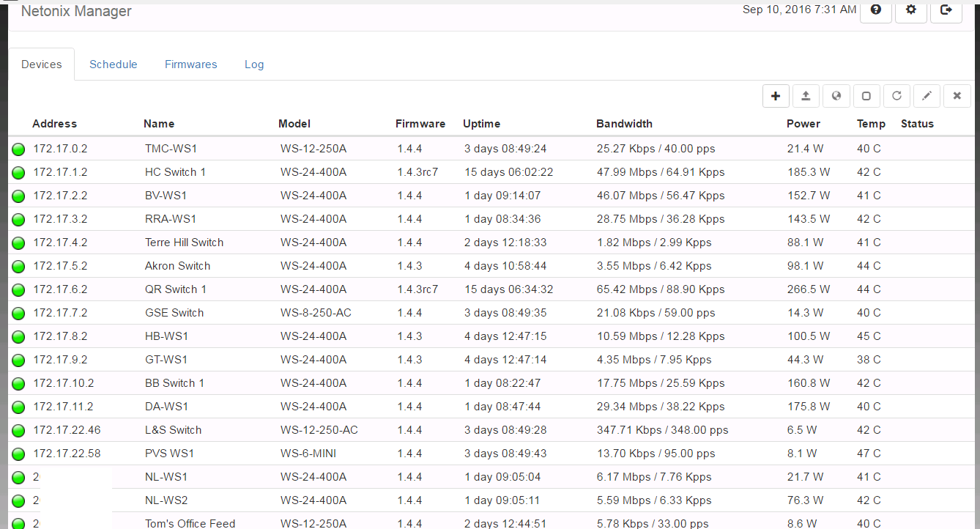Open the Firmwares tab
Screen dimensions: 980x529
190,64
